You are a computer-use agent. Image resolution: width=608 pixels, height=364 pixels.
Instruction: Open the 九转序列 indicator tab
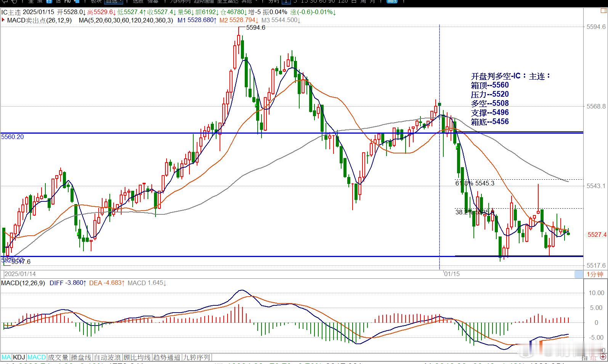[197, 358]
